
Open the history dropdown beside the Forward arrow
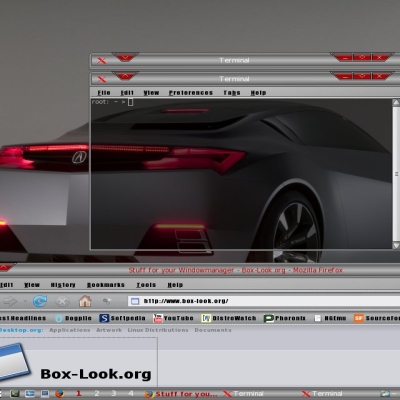25,301
